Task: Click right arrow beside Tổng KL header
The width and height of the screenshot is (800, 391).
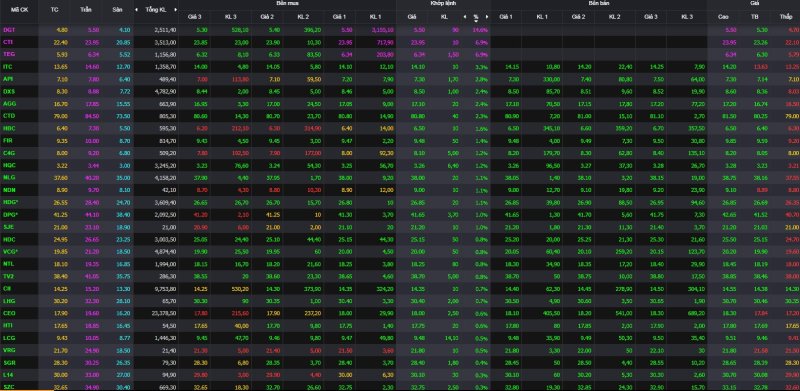Action: click(x=176, y=10)
